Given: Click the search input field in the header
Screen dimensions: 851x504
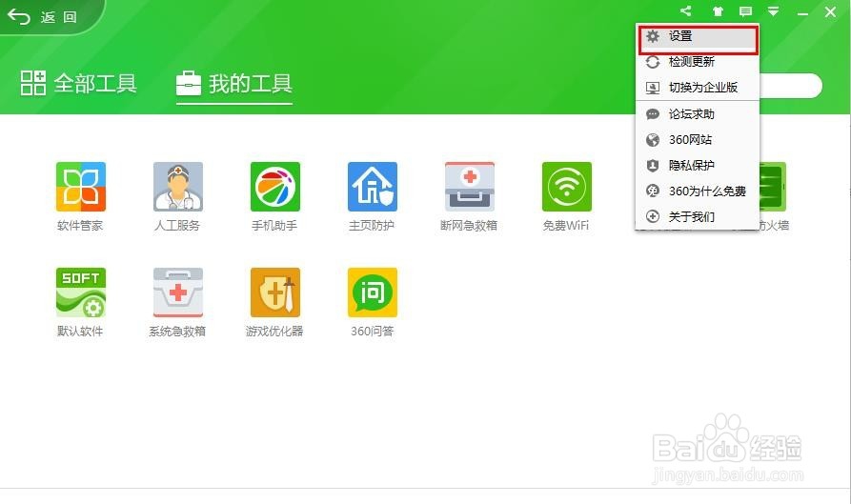Looking at the screenshot, I should [x=790, y=86].
